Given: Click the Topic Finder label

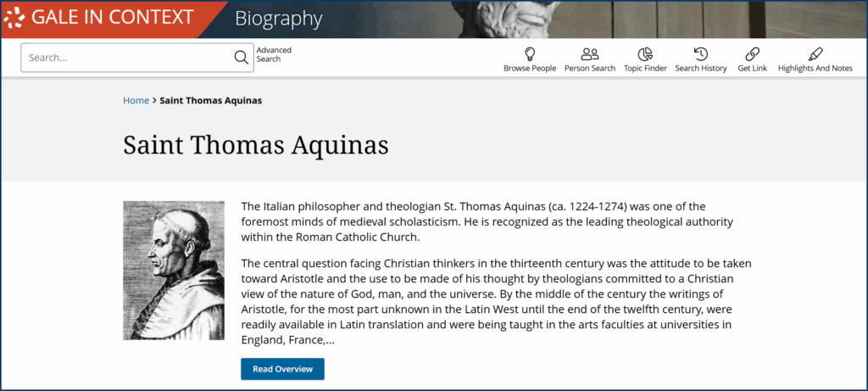Looking at the screenshot, I should pyautogui.click(x=645, y=68).
